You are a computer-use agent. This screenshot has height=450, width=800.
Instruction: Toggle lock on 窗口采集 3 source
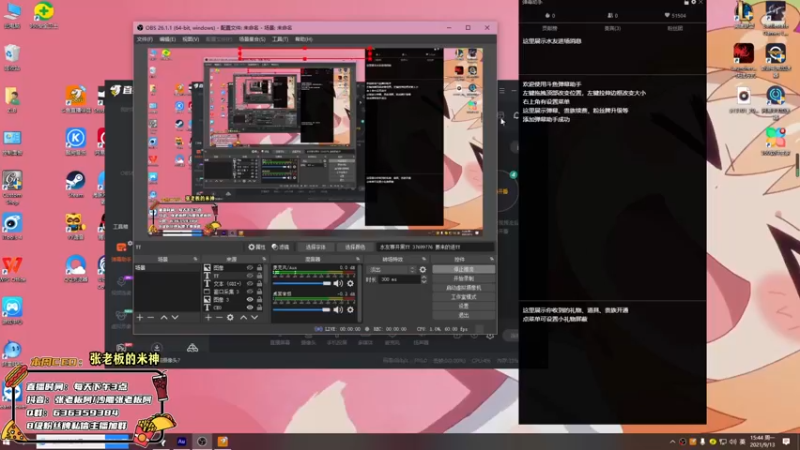click(x=259, y=292)
